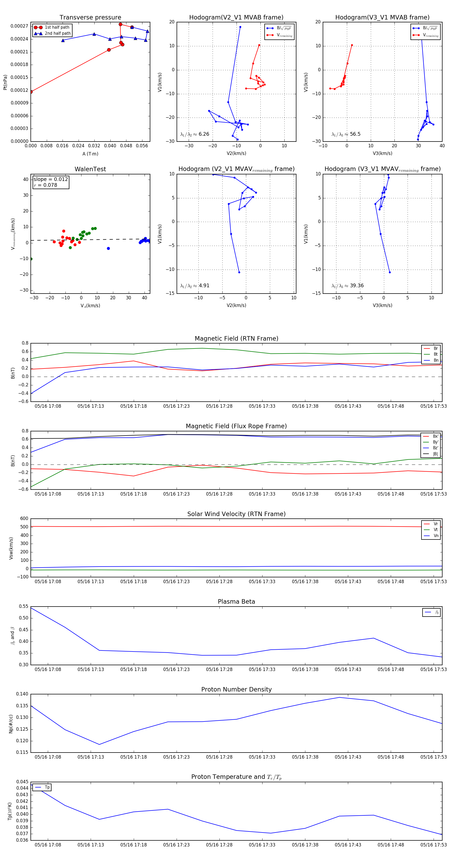Image resolution: width=473 pixels, height=868 pixels.
Task: Click the 'Solar Wind Velocity (RTN Frame)' title
Action: [x=236, y=514]
